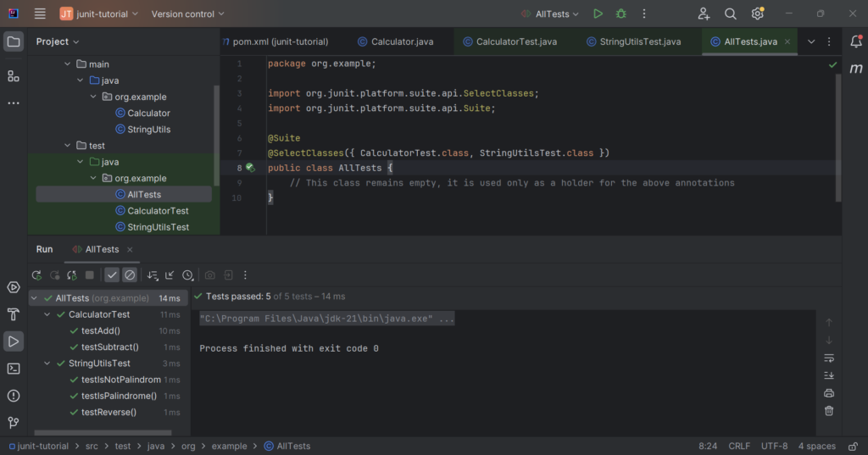Open the Git tool window

(14, 422)
